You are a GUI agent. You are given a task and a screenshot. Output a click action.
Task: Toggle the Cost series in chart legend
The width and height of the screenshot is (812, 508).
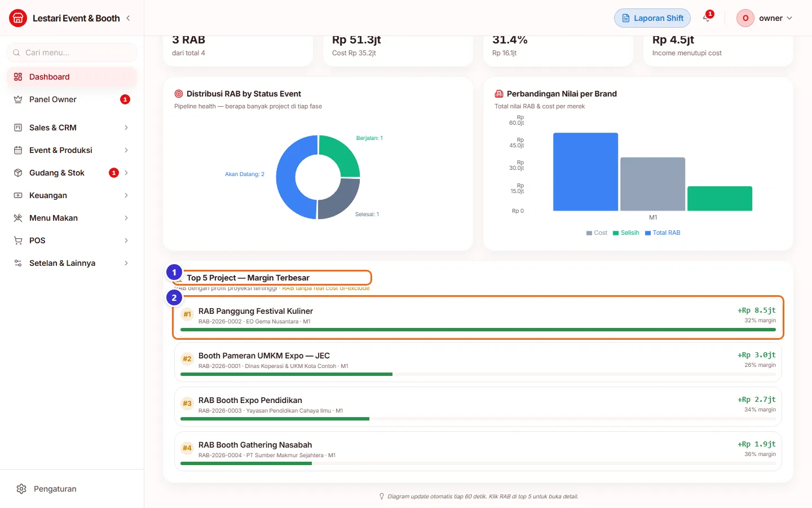click(x=597, y=233)
